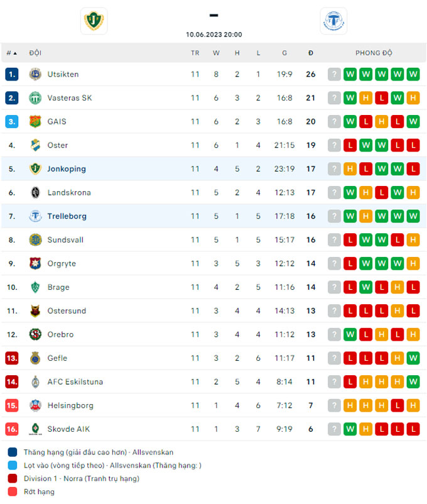
Task: Select the ĐỘI column header
Action: [x=35, y=53]
